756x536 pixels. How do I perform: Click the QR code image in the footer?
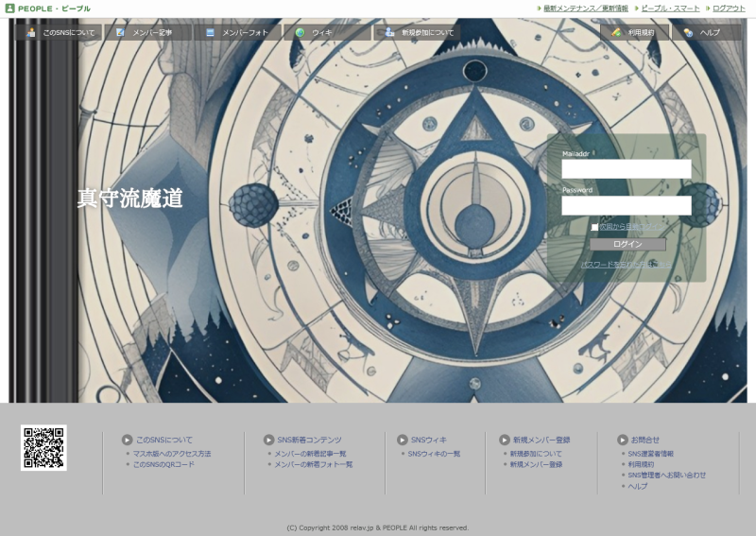pos(43,447)
